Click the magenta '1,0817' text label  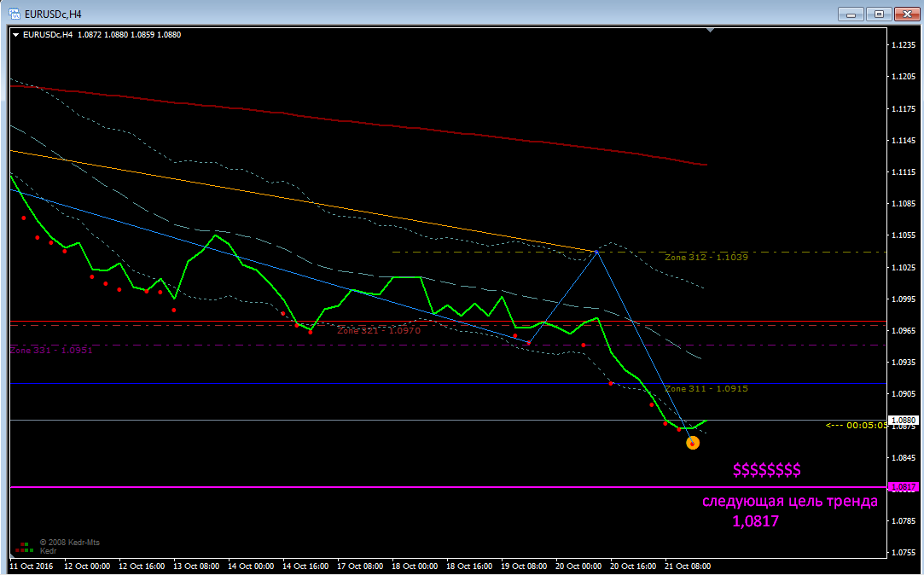point(755,520)
